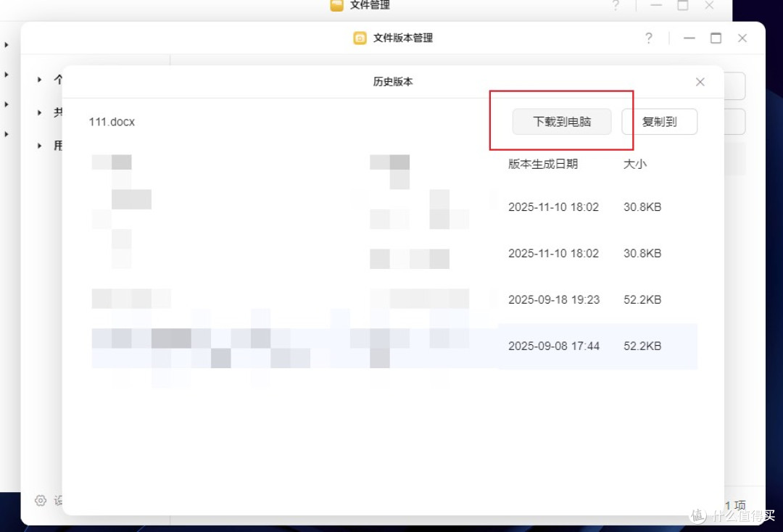Maximize the 文件版本管理 window

click(x=716, y=38)
